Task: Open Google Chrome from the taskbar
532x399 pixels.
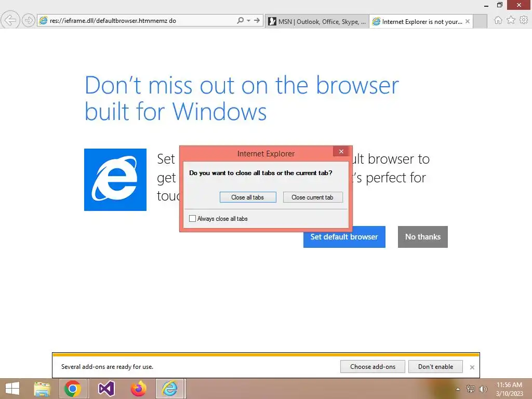Action: pyautogui.click(x=73, y=389)
